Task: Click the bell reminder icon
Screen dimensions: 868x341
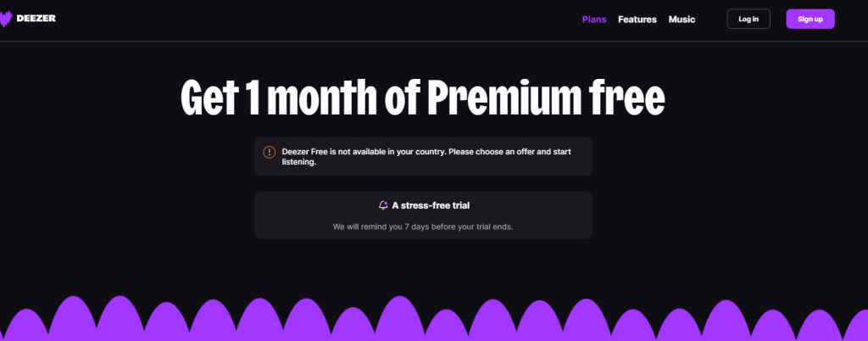Action: tap(382, 205)
